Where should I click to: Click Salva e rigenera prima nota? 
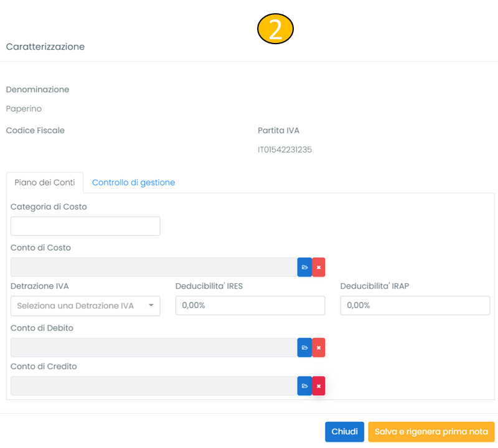pos(431,431)
